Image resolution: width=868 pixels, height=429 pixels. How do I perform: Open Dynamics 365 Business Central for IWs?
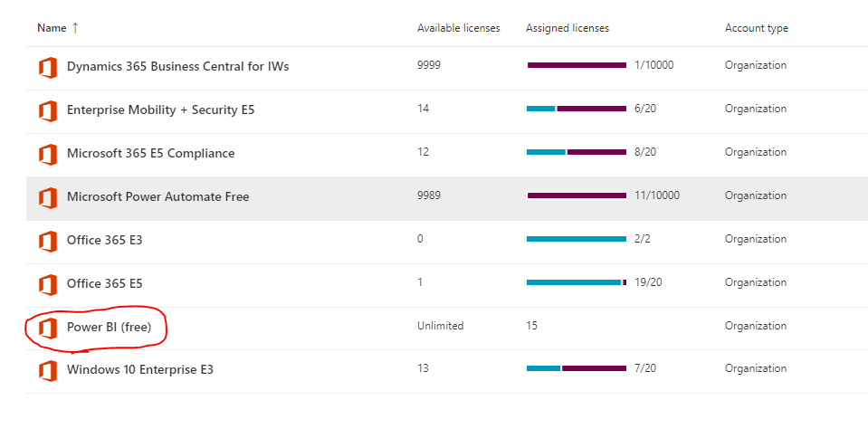(x=177, y=66)
